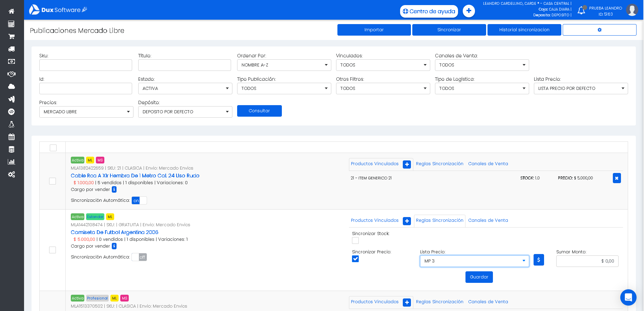Click info icon for Camiseta Cargo por vender

click(114, 246)
